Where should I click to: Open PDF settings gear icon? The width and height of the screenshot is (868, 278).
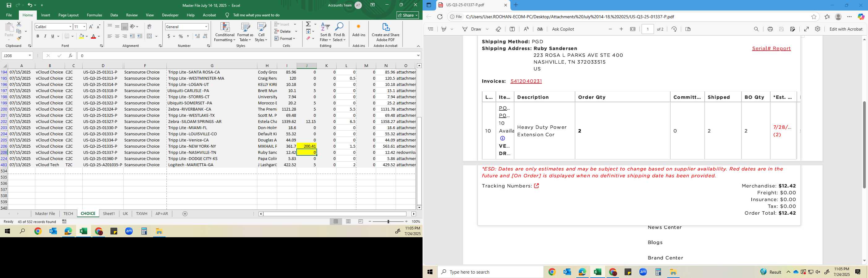tap(818, 29)
